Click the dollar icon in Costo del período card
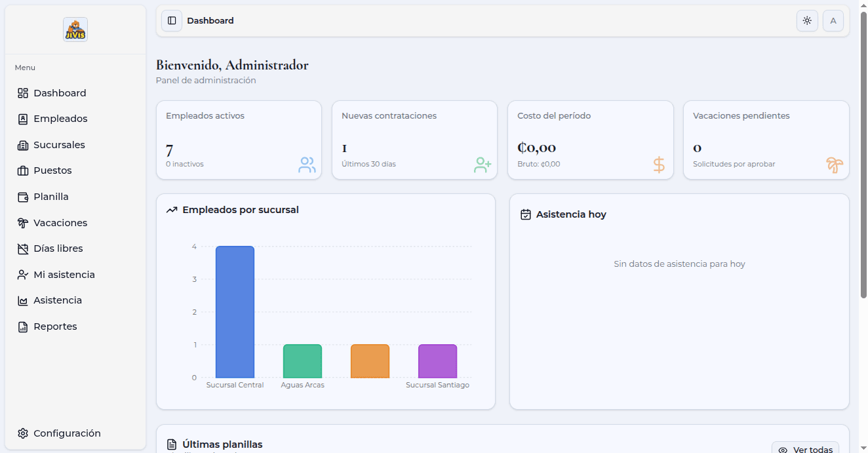868x453 pixels. (659, 165)
